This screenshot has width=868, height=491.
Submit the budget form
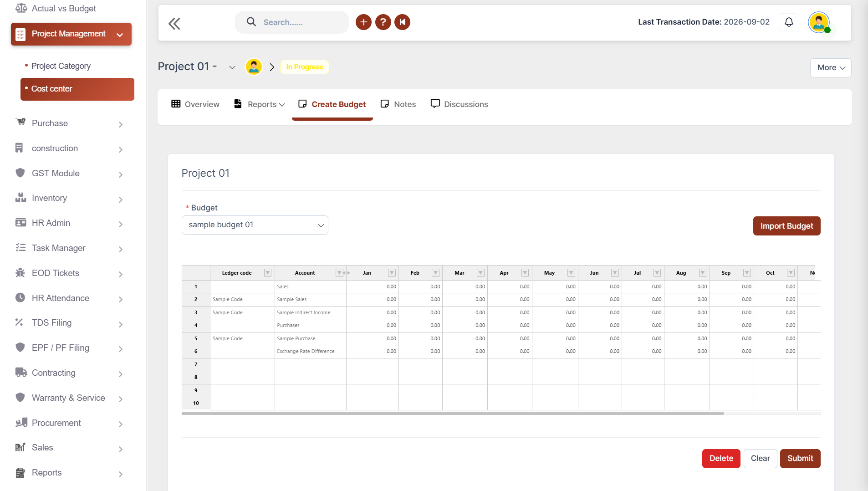(x=800, y=458)
